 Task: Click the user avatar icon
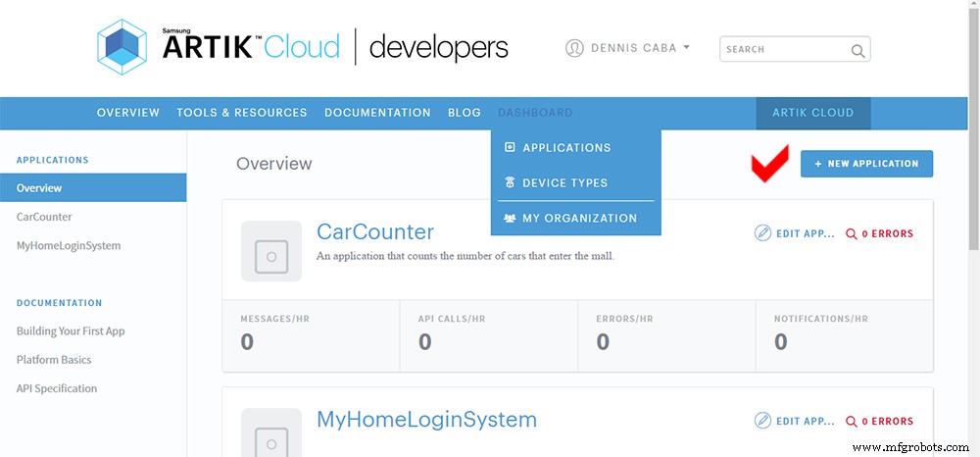coord(575,47)
